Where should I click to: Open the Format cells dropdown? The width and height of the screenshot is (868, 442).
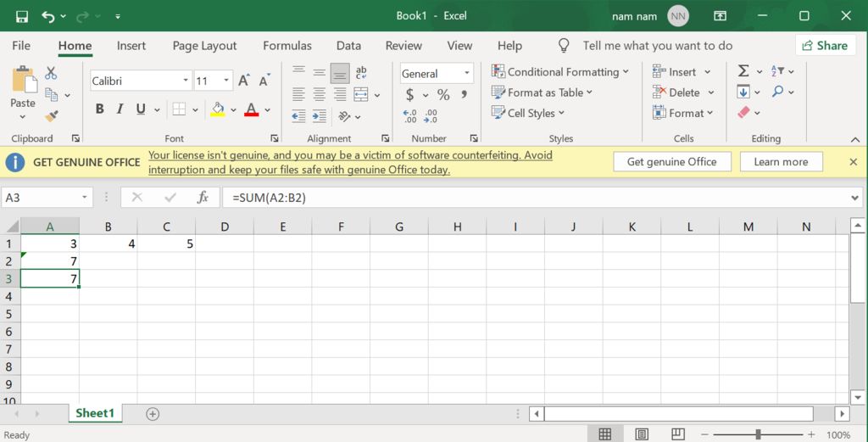tap(683, 113)
